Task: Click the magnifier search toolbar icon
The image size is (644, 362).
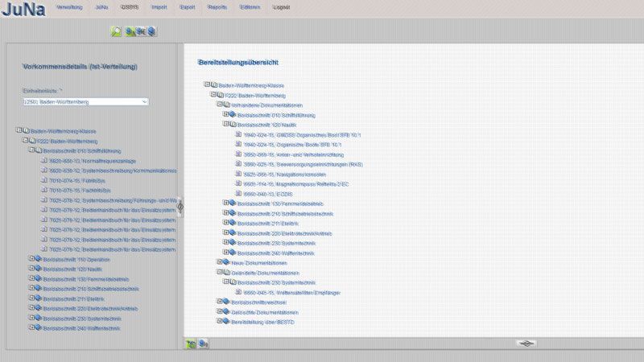Action: point(116,31)
